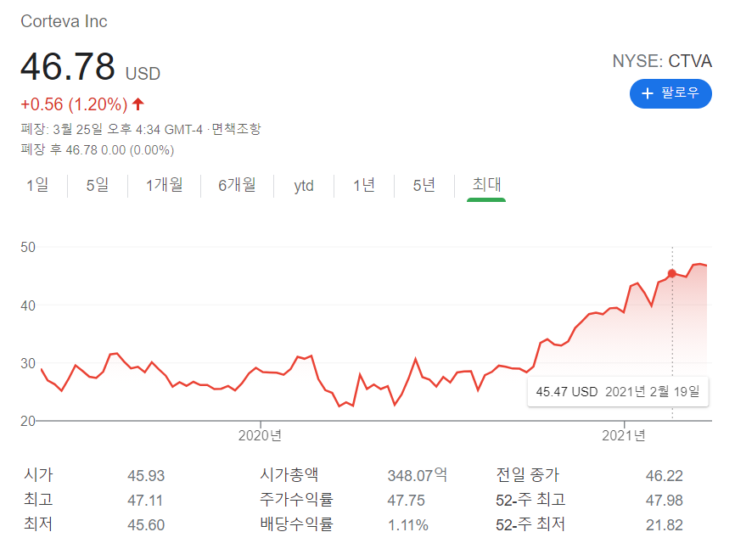Click the NYSE: CTVA ticker label
Screen dimensions: 735x560
(662, 61)
